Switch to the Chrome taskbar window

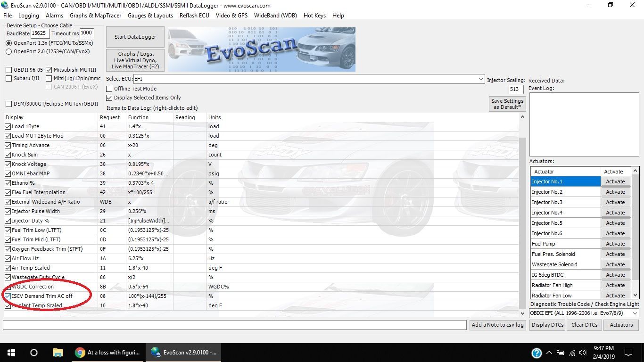coord(108,352)
